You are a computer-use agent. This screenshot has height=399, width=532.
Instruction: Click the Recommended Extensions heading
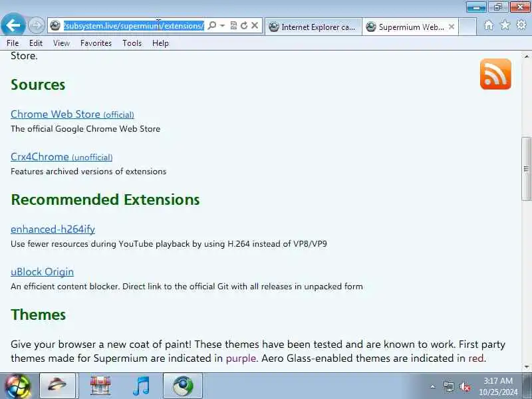tap(105, 199)
